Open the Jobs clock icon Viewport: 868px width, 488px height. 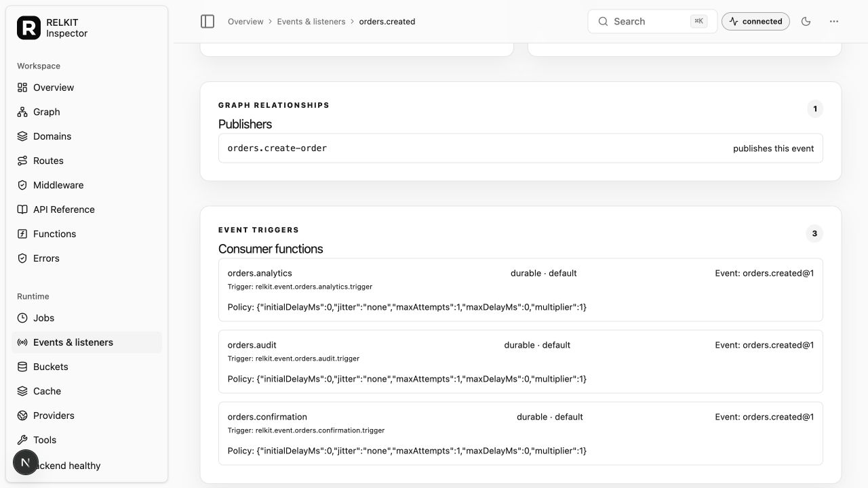point(22,318)
